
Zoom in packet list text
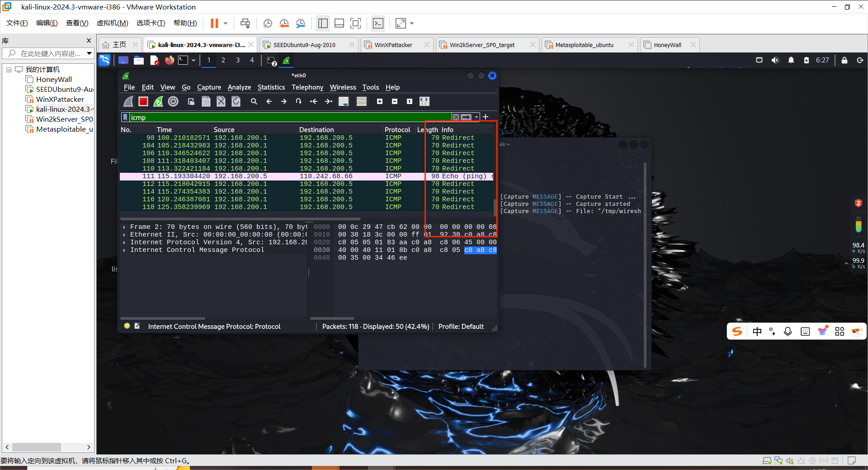point(380,101)
